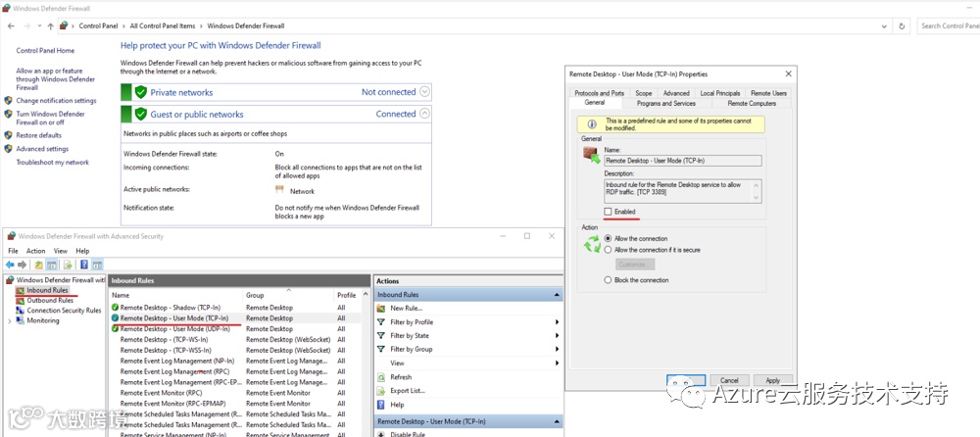The height and width of the screenshot is (437, 980).
Task: Click the Control Panel forward arrow
Action: 26,26
